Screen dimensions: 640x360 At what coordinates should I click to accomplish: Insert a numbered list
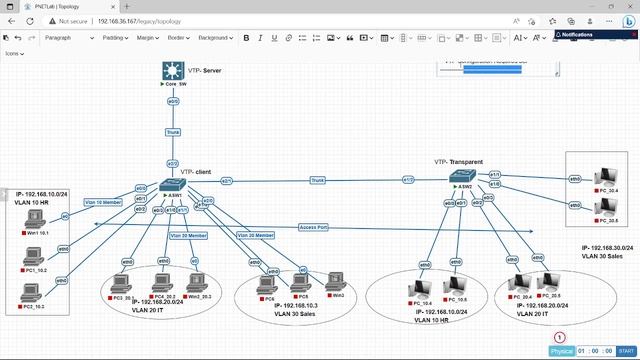pos(316,38)
